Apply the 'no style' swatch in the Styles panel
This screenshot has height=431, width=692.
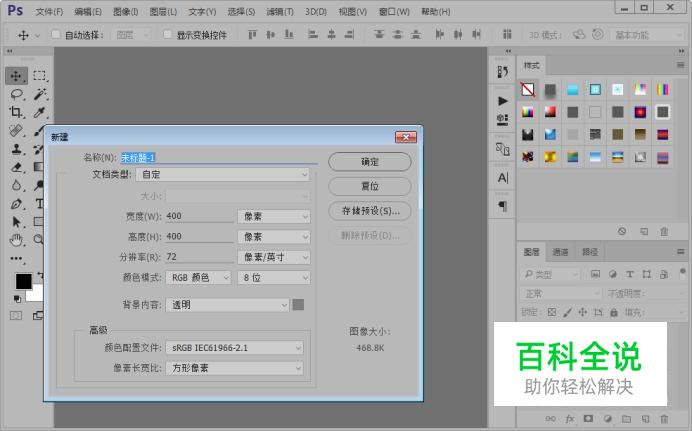coord(528,90)
